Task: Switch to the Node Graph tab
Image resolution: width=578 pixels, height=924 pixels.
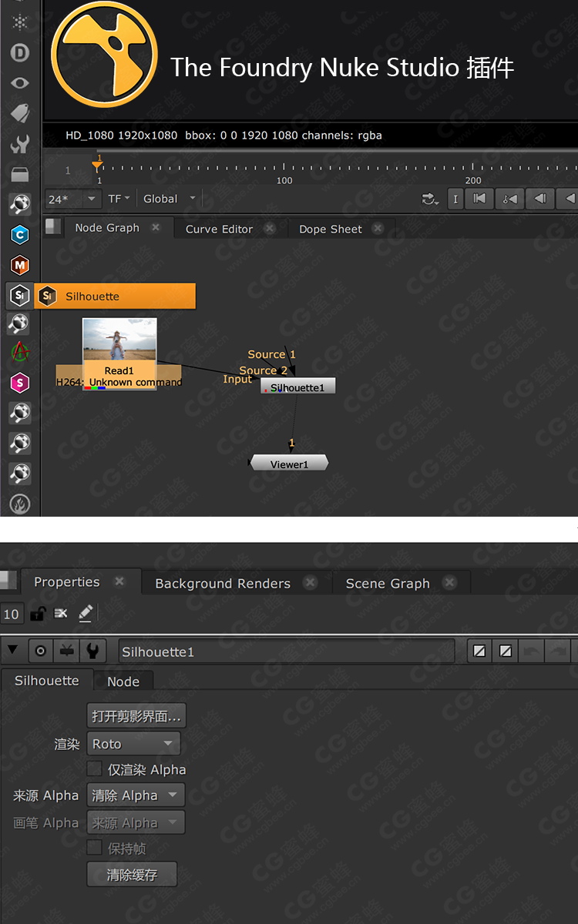Action: point(107,228)
